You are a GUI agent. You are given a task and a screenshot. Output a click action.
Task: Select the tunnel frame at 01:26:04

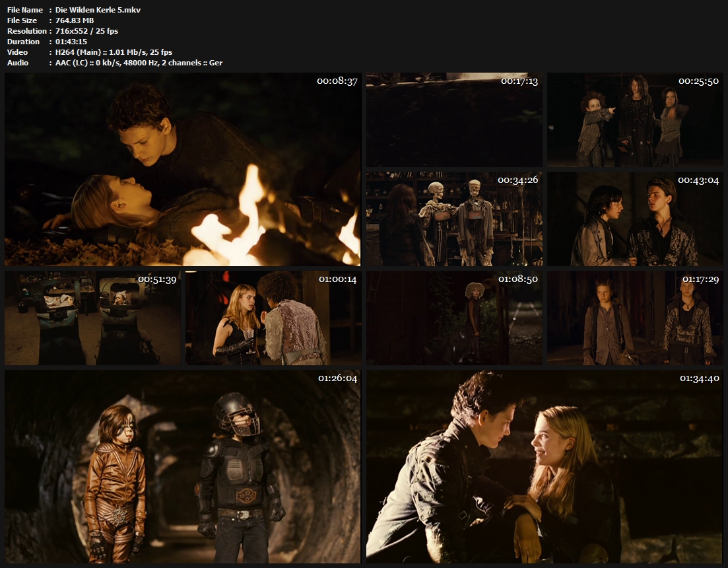(182, 467)
